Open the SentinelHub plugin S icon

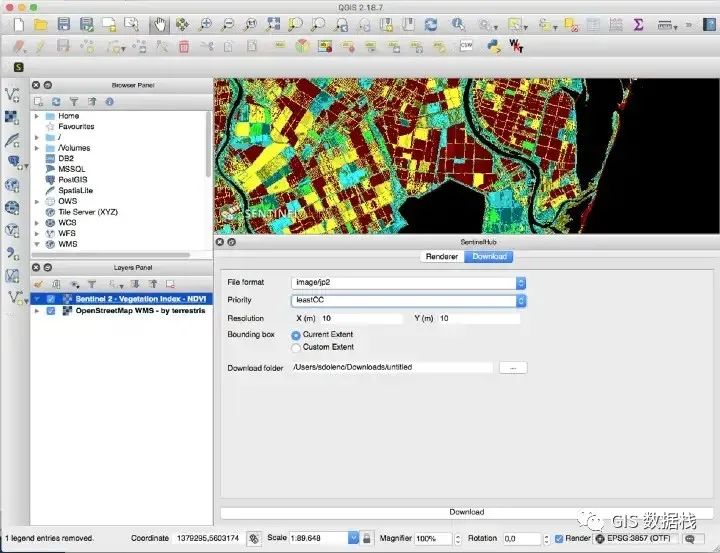[18, 67]
